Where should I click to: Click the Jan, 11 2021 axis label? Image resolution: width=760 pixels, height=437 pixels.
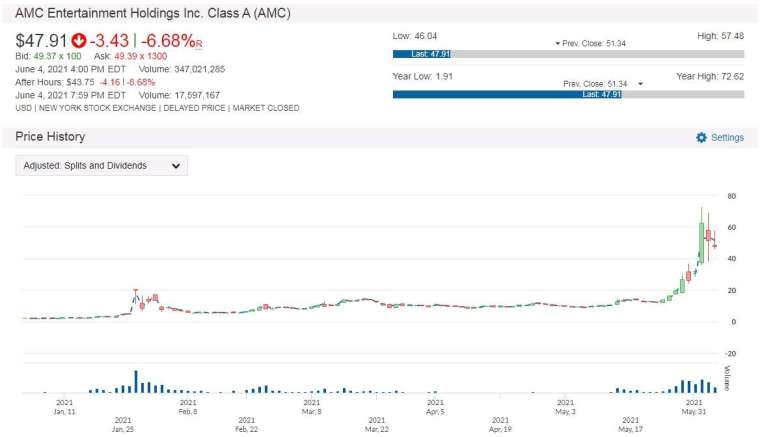[x=64, y=407]
